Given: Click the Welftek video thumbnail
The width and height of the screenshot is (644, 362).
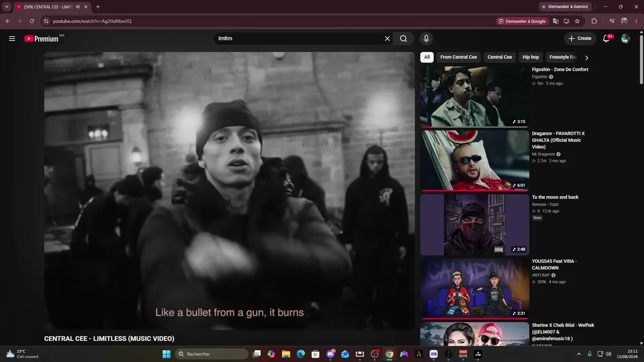Looking at the screenshot, I should pos(474,334).
